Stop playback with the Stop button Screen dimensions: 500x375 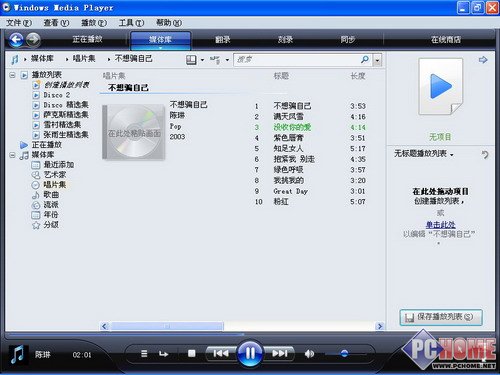click(191, 353)
